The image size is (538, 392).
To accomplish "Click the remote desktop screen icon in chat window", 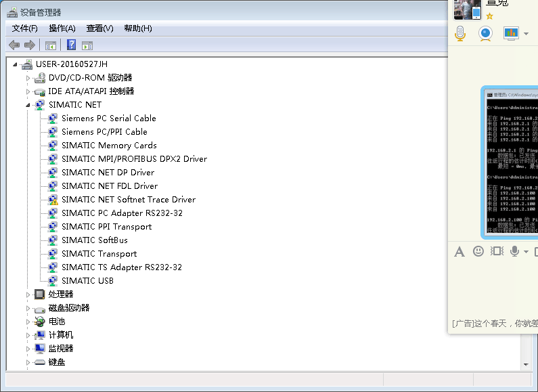I will click(x=511, y=34).
